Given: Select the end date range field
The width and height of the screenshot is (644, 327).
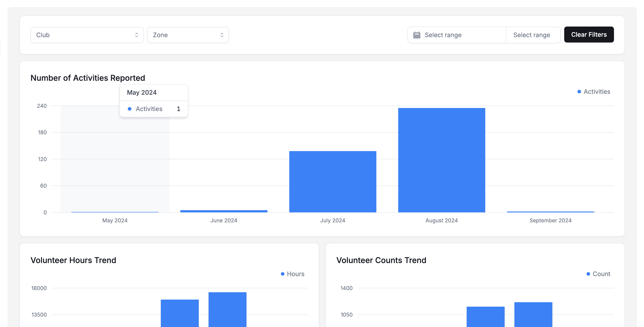Looking at the screenshot, I should 532,35.
